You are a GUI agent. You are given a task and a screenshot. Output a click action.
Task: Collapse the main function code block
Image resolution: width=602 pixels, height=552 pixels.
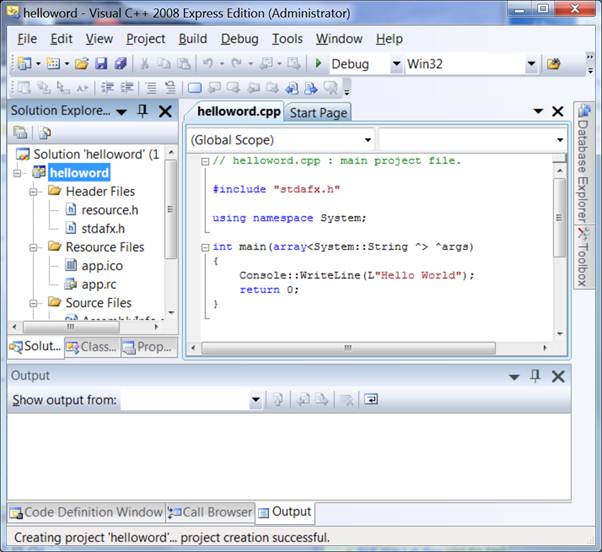tap(205, 247)
